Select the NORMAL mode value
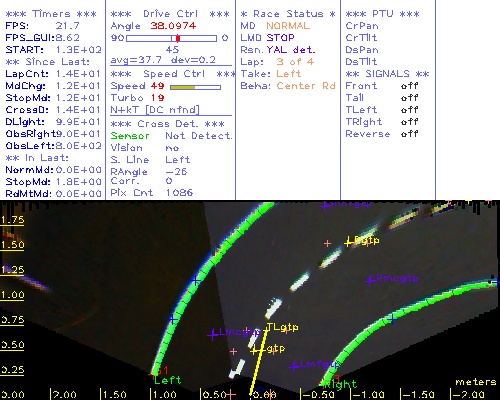Screen dimensions: 500x400 click(x=288, y=26)
